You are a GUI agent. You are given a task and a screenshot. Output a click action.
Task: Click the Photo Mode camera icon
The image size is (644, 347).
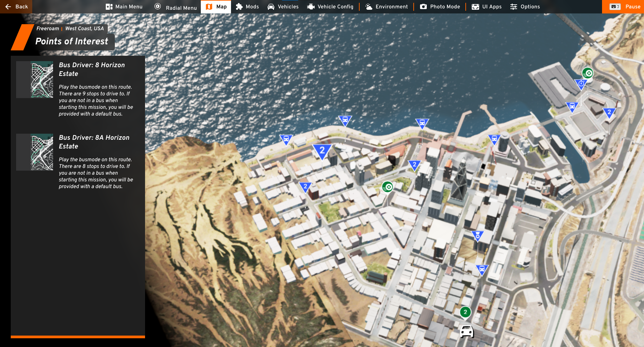click(x=423, y=7)
